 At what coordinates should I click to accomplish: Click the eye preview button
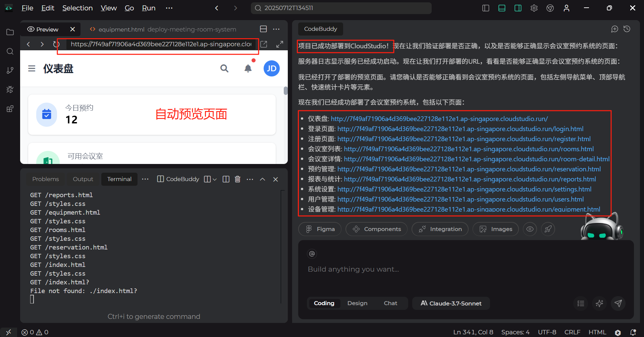[x=530, y=229]
